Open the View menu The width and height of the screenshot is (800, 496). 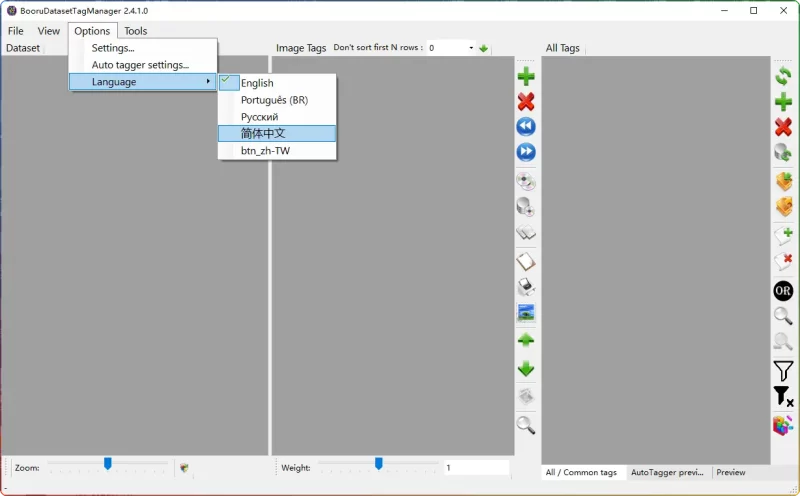[x=48, y=31]
